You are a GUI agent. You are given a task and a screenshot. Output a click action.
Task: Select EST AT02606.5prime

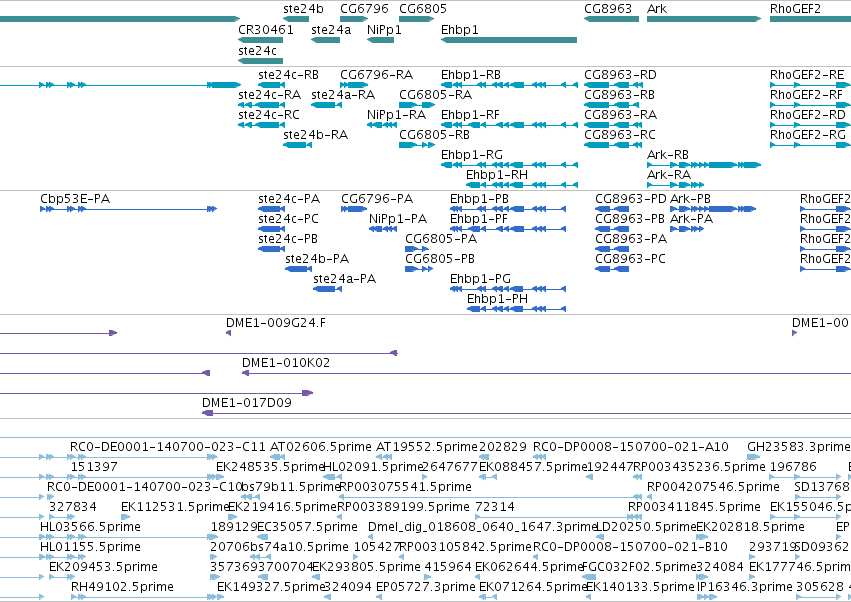[321, 447]
